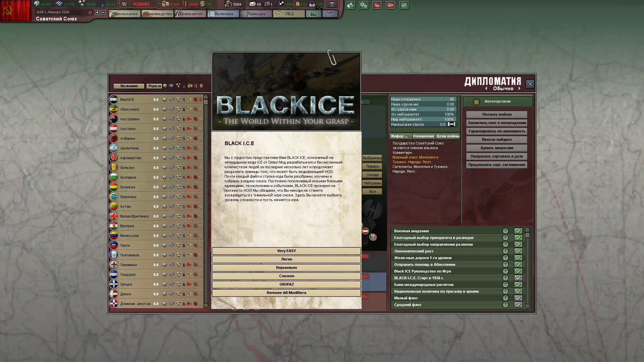Open the menu list icon in top bar
The width and height of the screenshot is (644, 362).
tap(332, 5)
